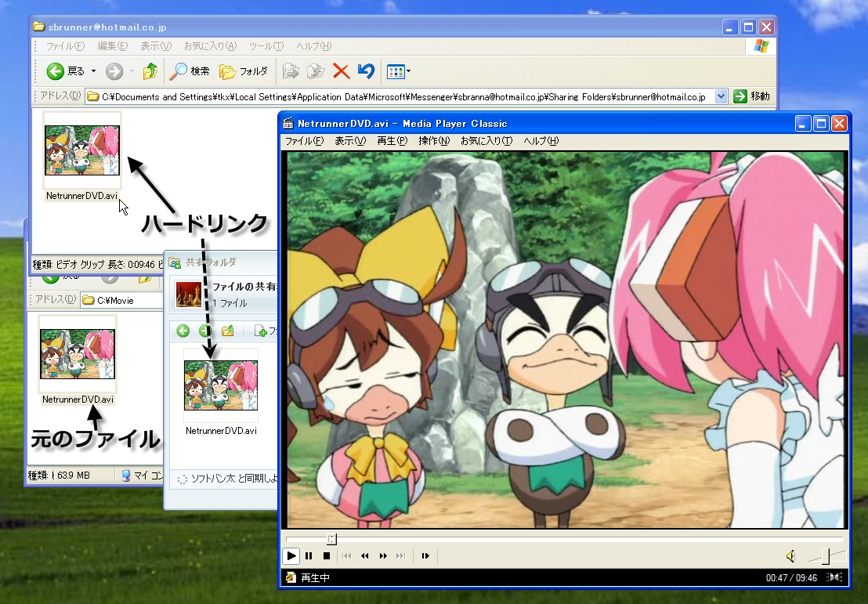Click the blue Undo arrow in Explorer toolbar

click(x=366, y=71)
